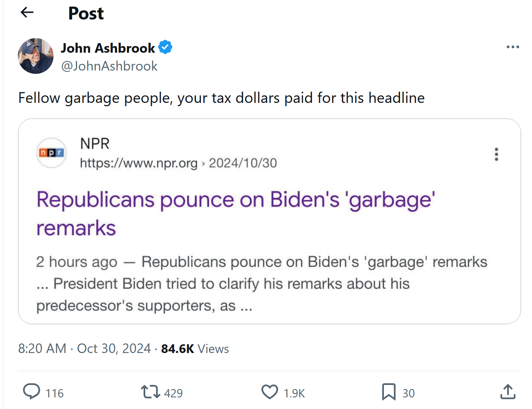This screenshot has height=409, width=532.
Task: Click the 429 reposts count
Action: pyautogui.click(x=173, y=393)
